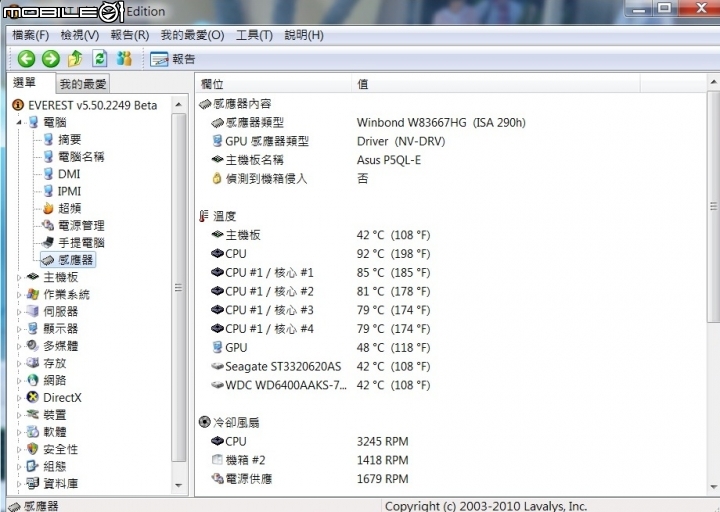Expand the 網路 tree node
The width and height of the screenshot is (720, 512).
pos(19,381)
